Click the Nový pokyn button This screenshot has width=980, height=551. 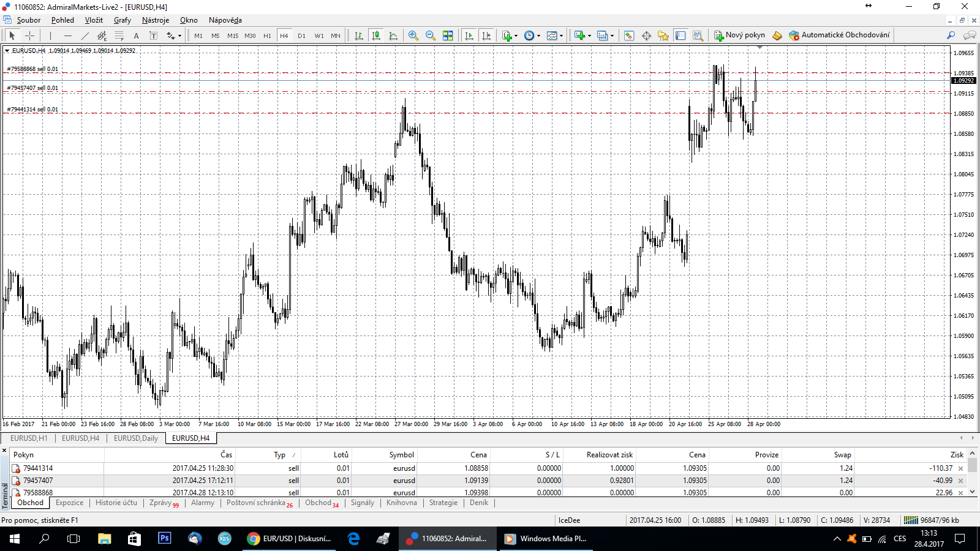(739, 36)
